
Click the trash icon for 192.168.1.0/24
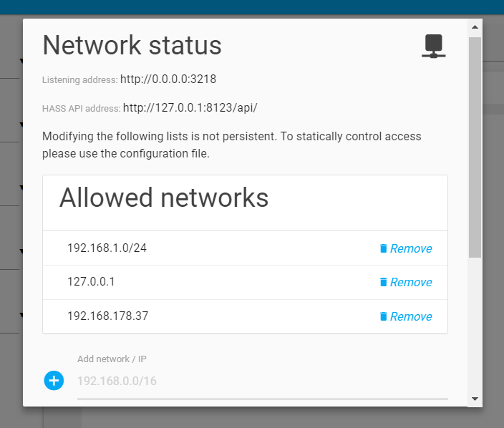[x=383, y=248]
